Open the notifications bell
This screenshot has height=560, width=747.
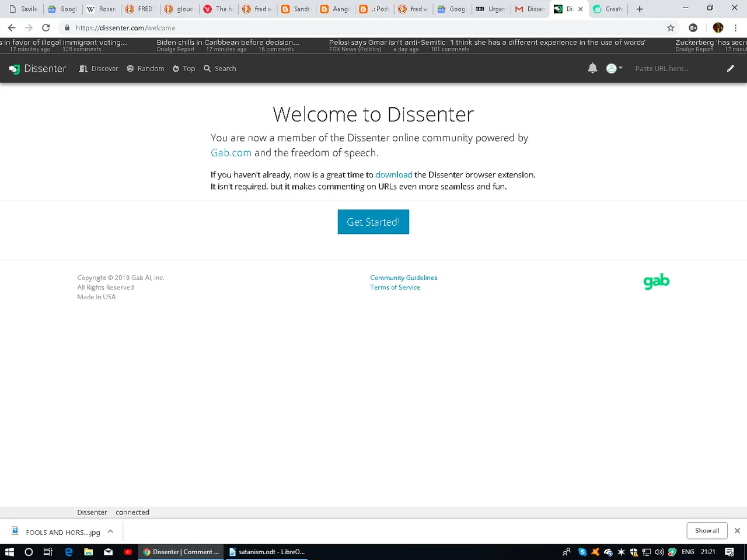tap(592, 68)
